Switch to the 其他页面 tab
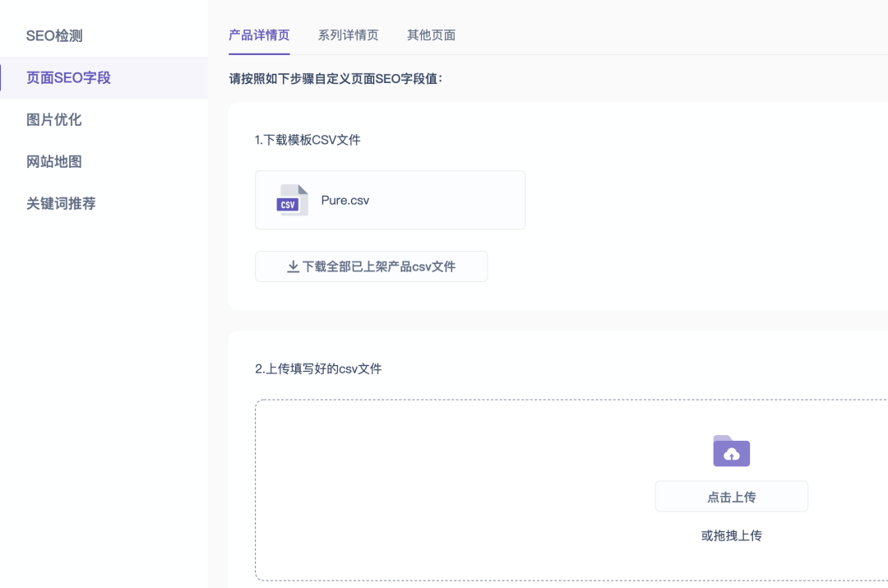888x588 pixels. [x=431, y=35]
